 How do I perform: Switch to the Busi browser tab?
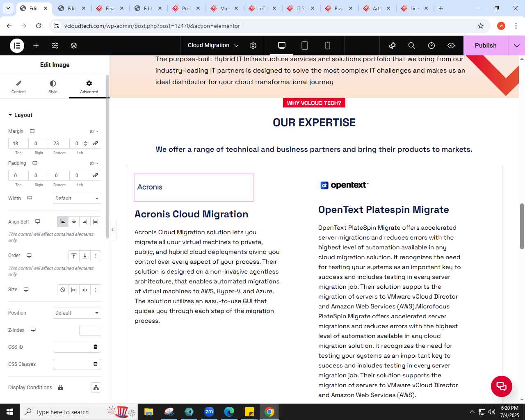coord(338,8)
